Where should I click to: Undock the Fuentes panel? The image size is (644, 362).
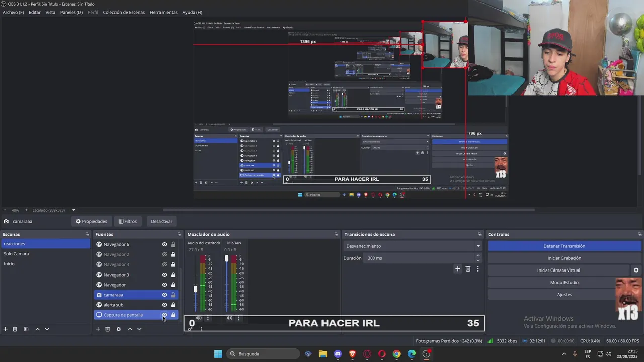click(179, 234)
